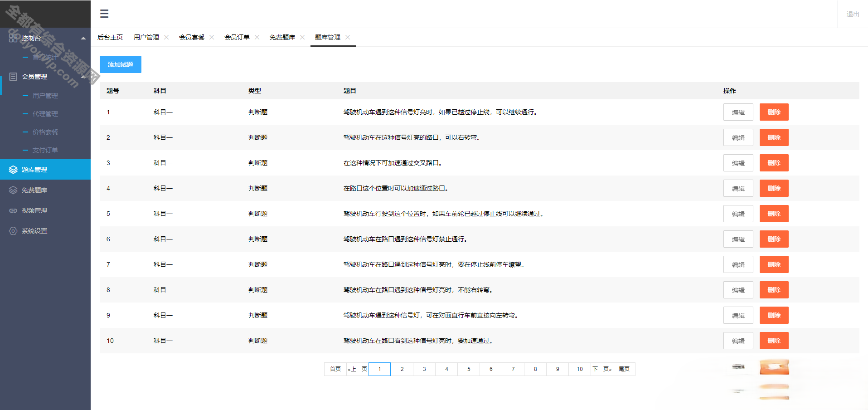Delete question number 1
Image resolution: width=868 pixels, height=410 pixels.
click(x=774, y=112)
